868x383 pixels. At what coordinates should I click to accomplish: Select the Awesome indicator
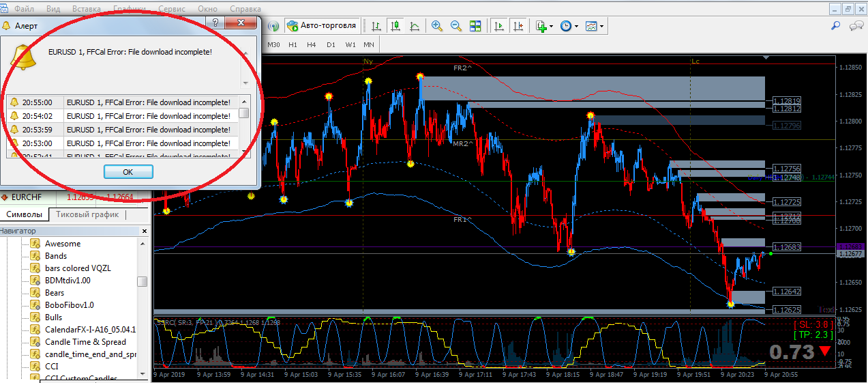pos(63,244)
